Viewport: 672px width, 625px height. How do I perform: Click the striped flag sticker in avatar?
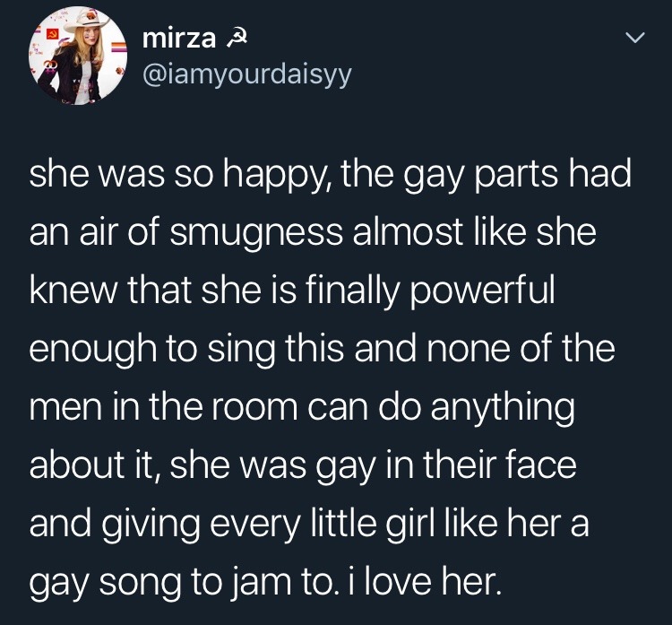(119, 48)
